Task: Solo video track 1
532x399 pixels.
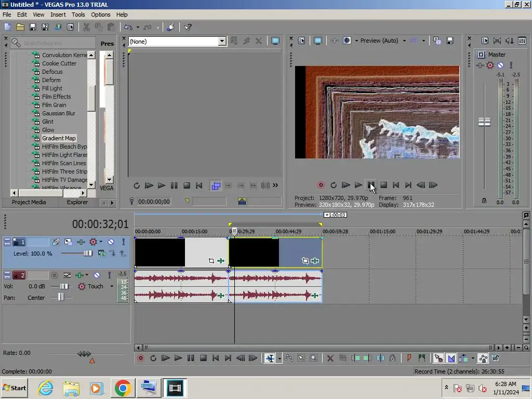Action: pos(123,242)
